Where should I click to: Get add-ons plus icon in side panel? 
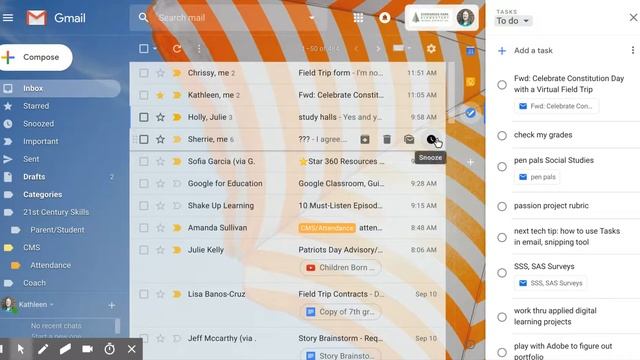(x=470, y=162)
